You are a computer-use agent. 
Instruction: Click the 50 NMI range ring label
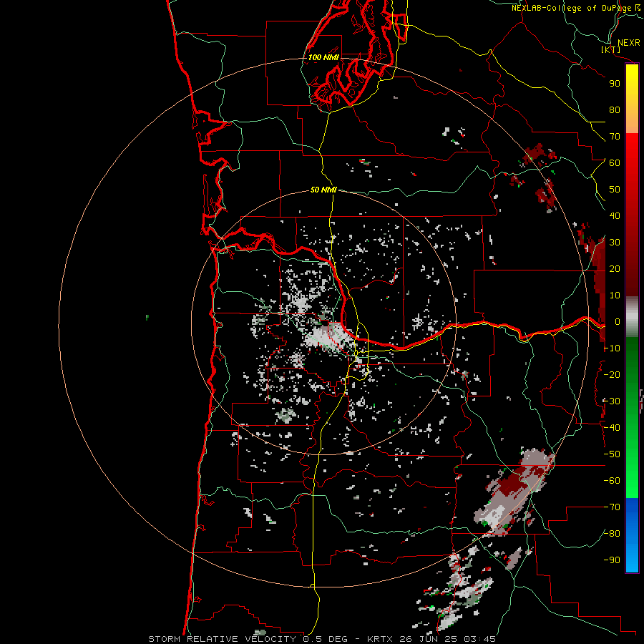point(323,190)
